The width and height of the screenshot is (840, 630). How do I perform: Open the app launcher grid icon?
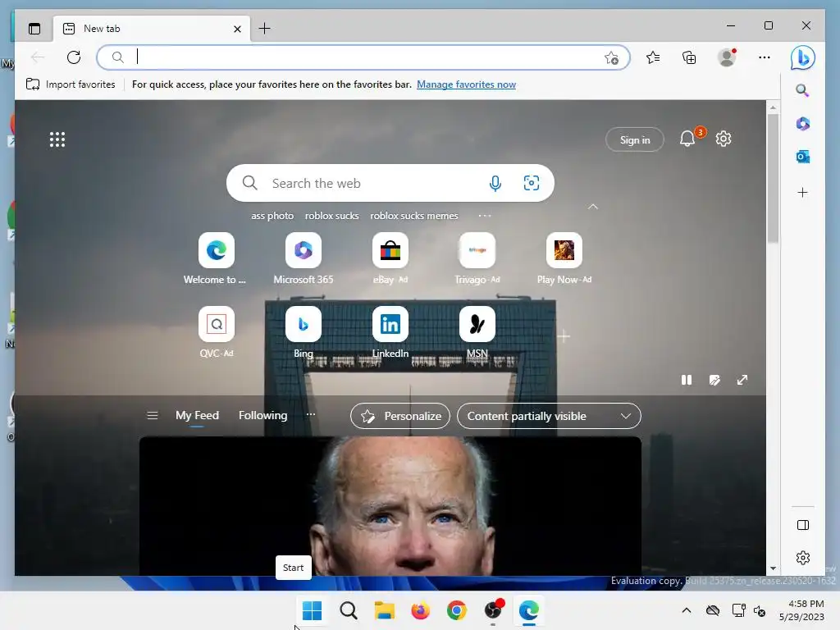[x=57, y=139]
